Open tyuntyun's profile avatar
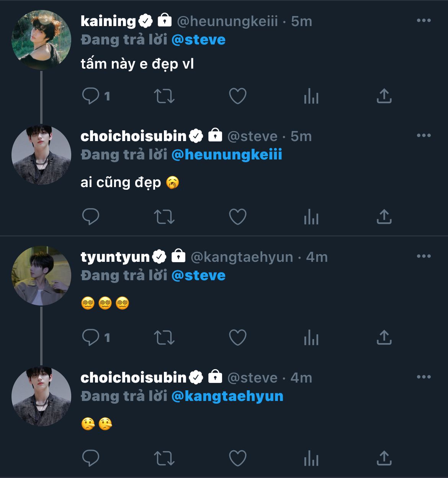This screenshot has height=478, width=448. [41, 276]
